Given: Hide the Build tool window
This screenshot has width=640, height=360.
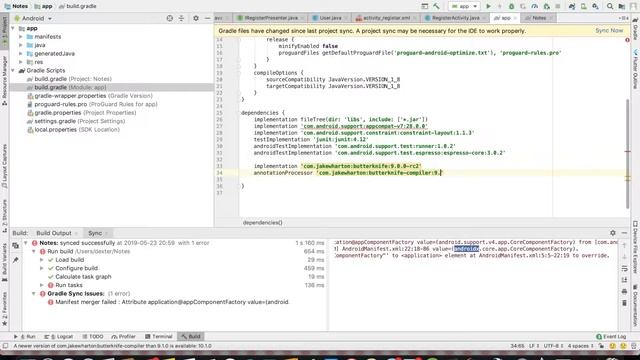Looking at the screenshot, I should click(624, 233).
